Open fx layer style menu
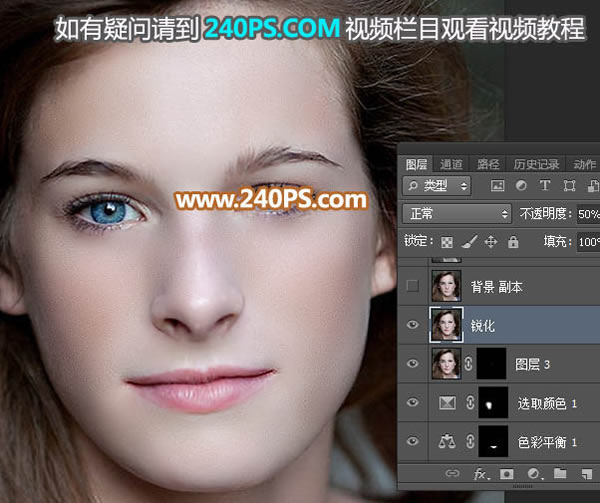600x503 pixels. tap(481, 474)
